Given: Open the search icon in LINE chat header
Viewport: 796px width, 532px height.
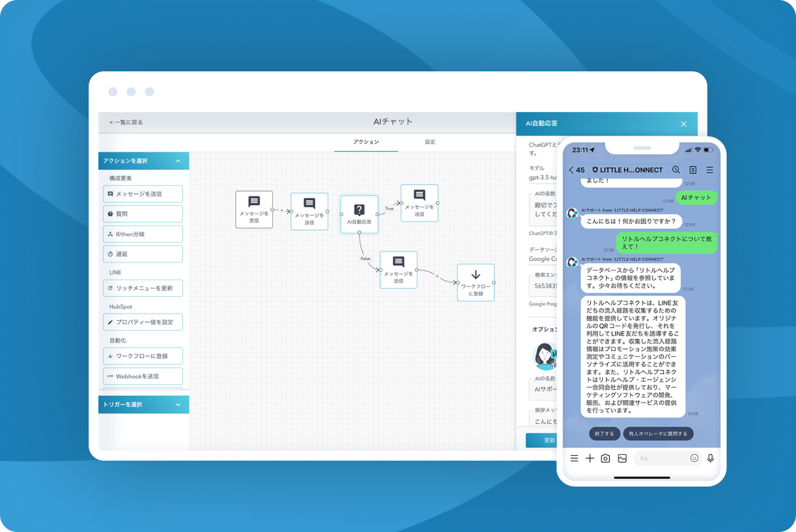Looking at the screenshot, I should [x=676, y=170].
